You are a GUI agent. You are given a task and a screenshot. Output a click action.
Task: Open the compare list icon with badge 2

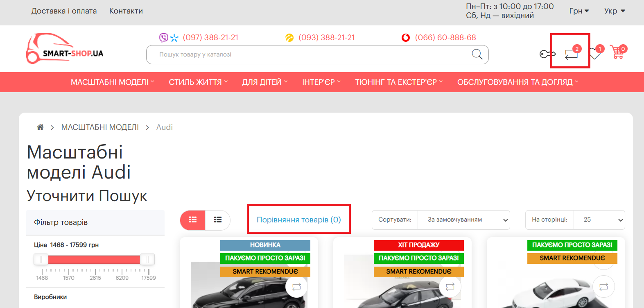pyautogui.click(x=571, y=54)
